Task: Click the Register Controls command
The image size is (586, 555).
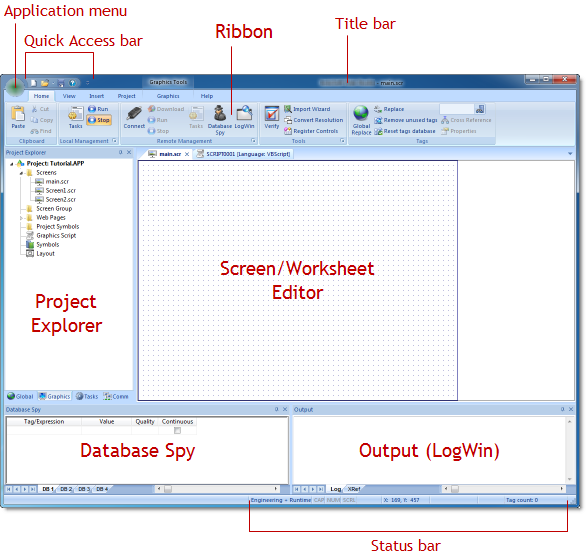Action: click(x=315, y=131)
